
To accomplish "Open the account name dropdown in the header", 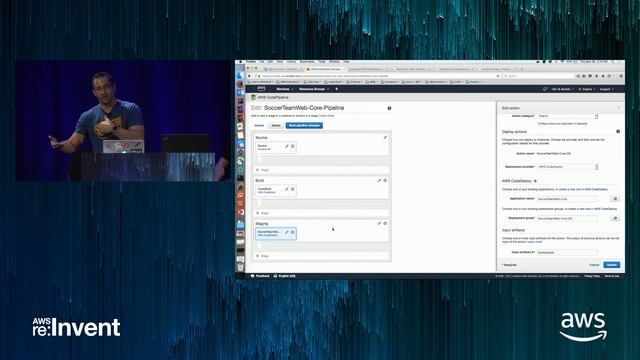I will 562,89.
